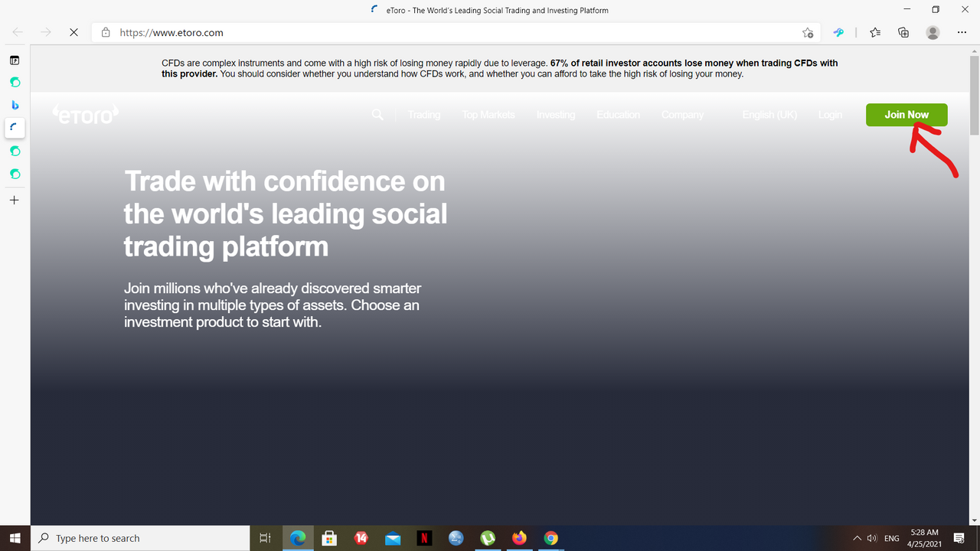
Task: Open the blue globe taskbar app
Action: click(456, 538)
